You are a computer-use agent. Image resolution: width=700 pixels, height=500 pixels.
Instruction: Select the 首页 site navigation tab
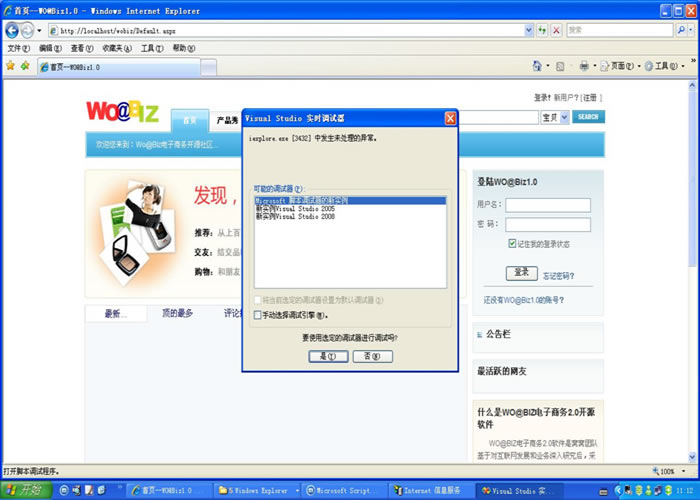coord(190,120)
